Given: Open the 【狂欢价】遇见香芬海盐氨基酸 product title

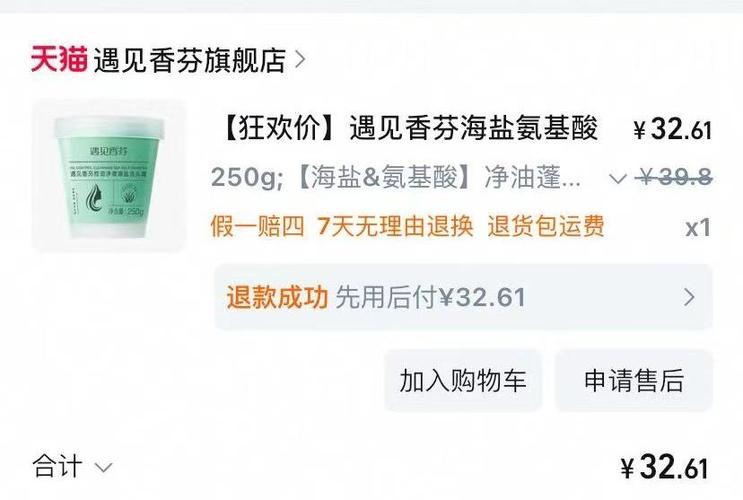Looking at the screenshot, I should pos(409,128).
